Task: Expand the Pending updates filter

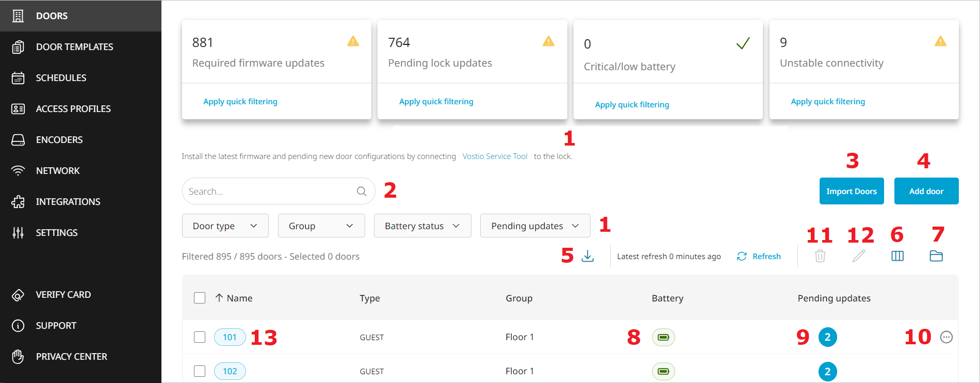Action: click(x=535, y=226)
